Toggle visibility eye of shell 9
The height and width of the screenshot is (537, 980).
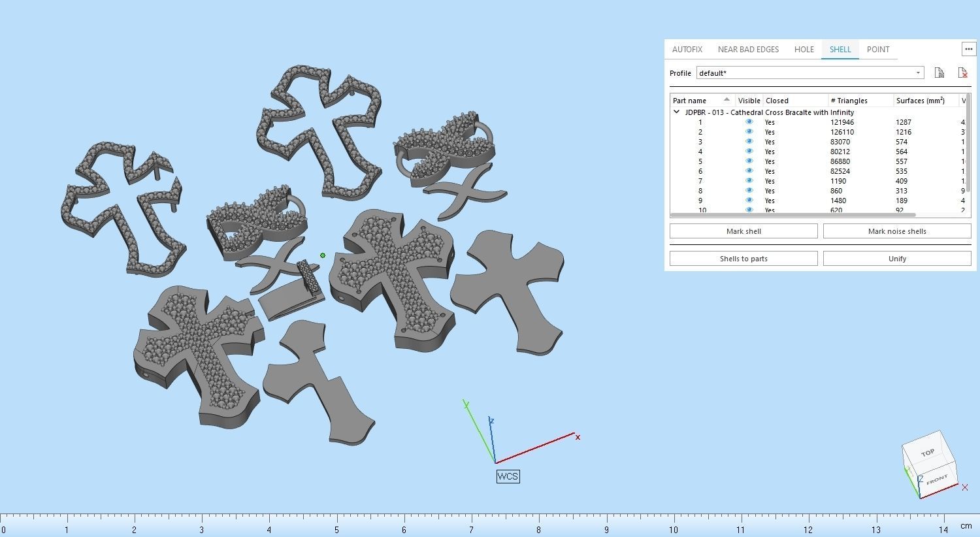tap(749, 200)
